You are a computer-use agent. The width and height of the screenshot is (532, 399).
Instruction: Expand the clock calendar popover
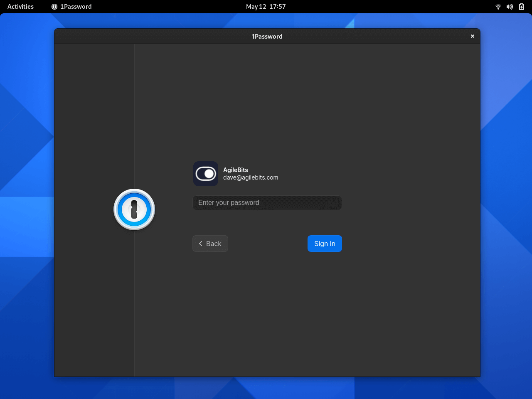266,7
